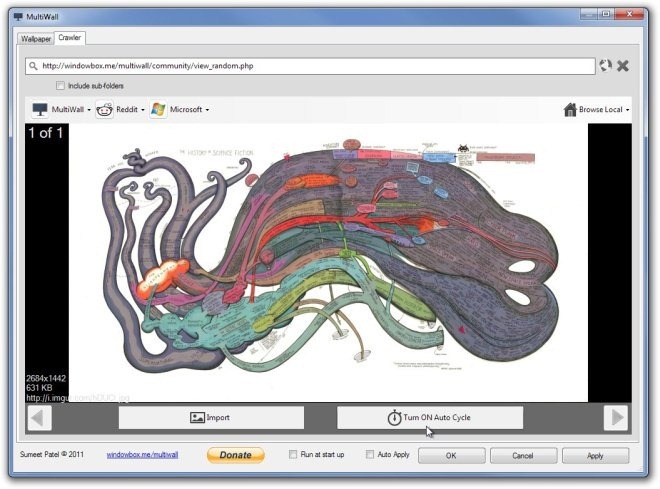Click the Microsoft Windows logo icon

[x=158, y=110]
